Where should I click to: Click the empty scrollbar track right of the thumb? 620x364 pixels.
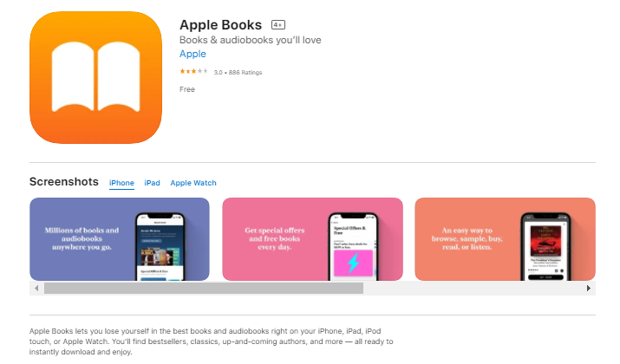click(x=473, y=288)
